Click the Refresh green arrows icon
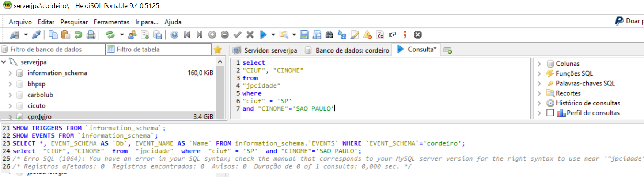This screenshot has height=177, width=644. click(110, 35)
